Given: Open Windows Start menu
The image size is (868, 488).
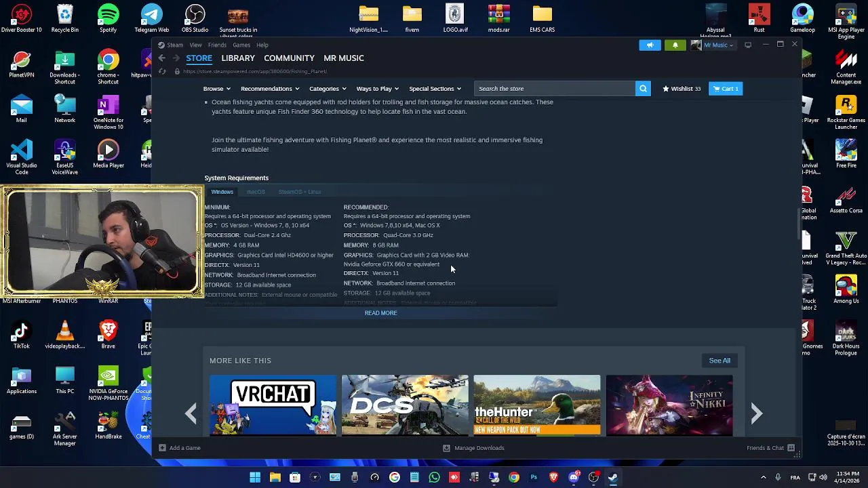Looking at the screenshot, I should point(255,477).
